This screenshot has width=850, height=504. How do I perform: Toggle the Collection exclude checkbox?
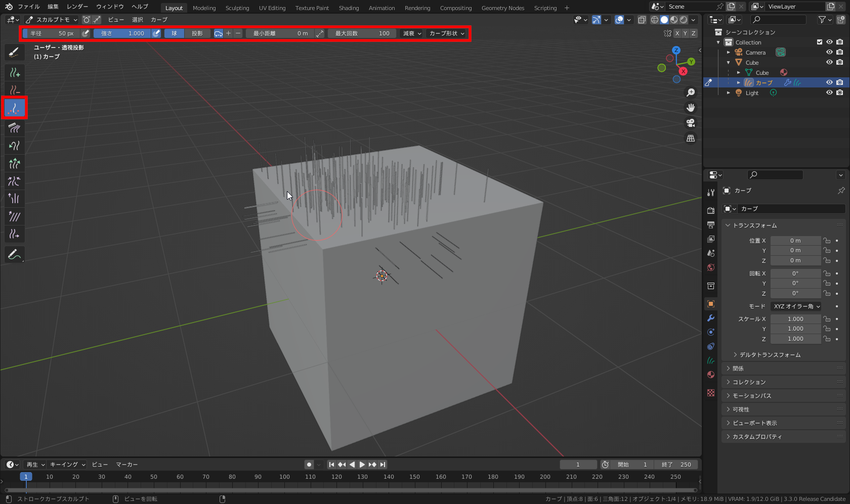[820, 42]
